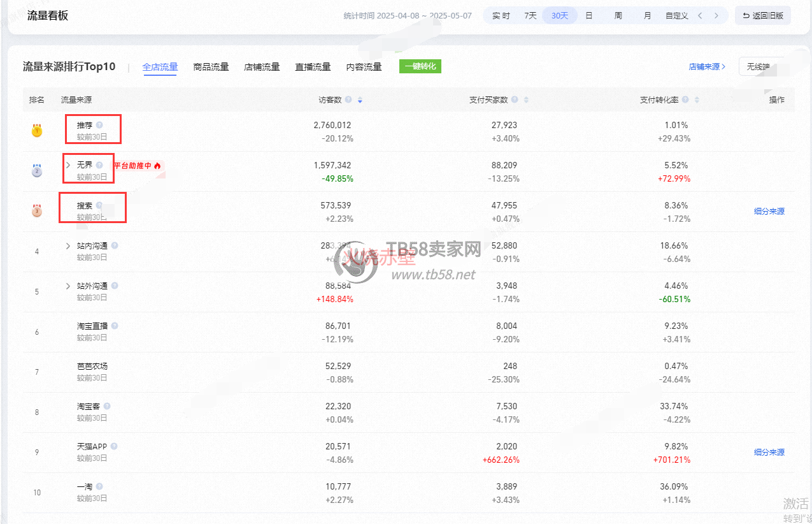Click the silver rank 2 medal icon
This screenshot has width=812, height=524.
[x=37, y=170]
